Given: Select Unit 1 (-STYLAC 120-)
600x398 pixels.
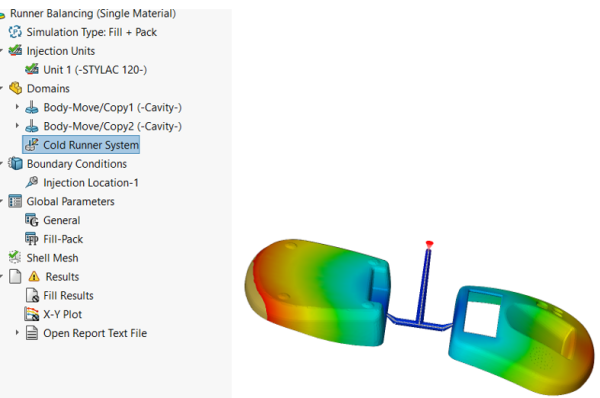Looking at the screenshot, I should 95,70.
